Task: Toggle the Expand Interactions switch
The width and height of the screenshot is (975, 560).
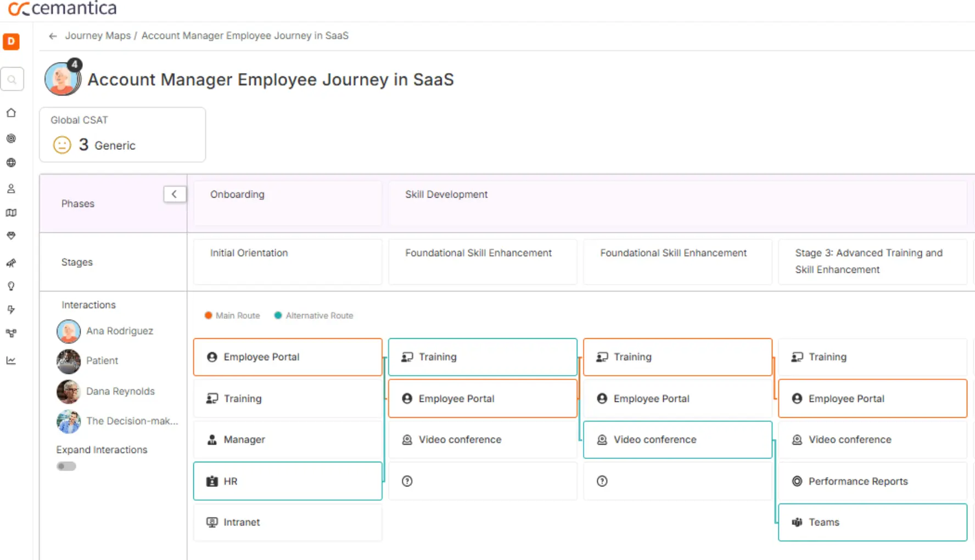Action: pyautogui.click(x=66, y=466)
